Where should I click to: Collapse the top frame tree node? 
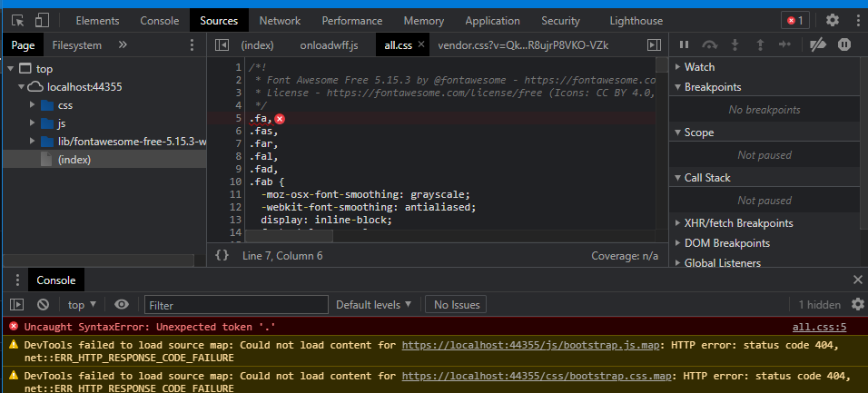[11, 69]
